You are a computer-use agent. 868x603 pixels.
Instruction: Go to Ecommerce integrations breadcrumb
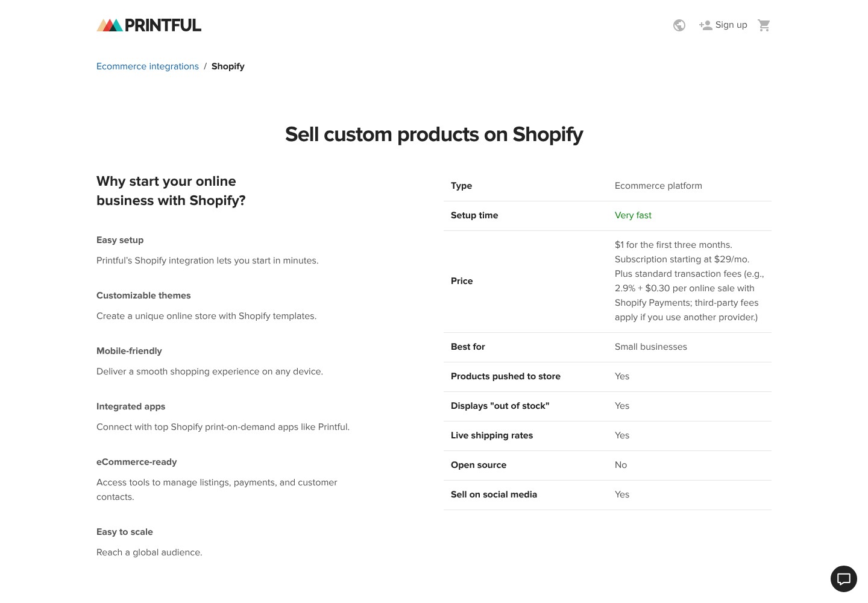tap(148, 66)
